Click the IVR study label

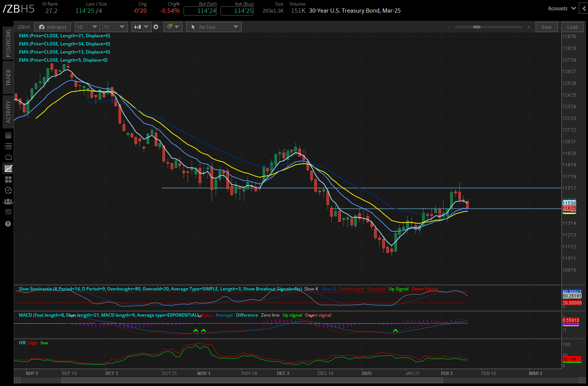(22, 343)
